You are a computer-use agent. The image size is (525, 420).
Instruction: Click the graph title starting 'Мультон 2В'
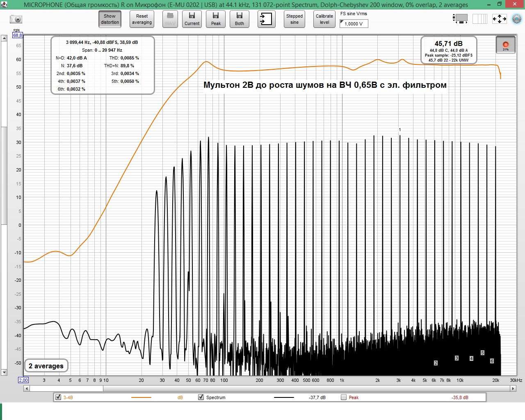325,85
